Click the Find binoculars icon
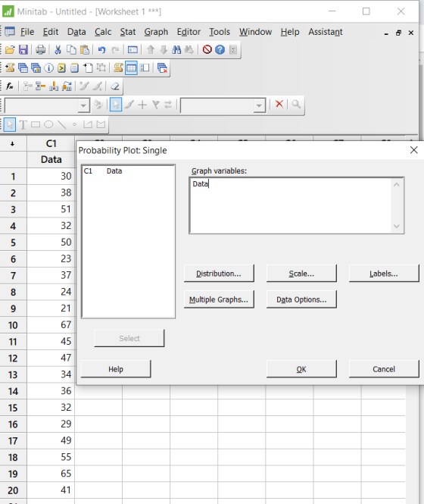The height and width of the screenshot is (504, 424). [176, 50]
